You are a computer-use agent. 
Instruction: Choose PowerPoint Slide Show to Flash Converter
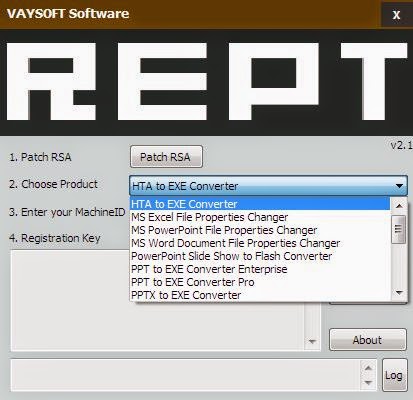(260, 256)
